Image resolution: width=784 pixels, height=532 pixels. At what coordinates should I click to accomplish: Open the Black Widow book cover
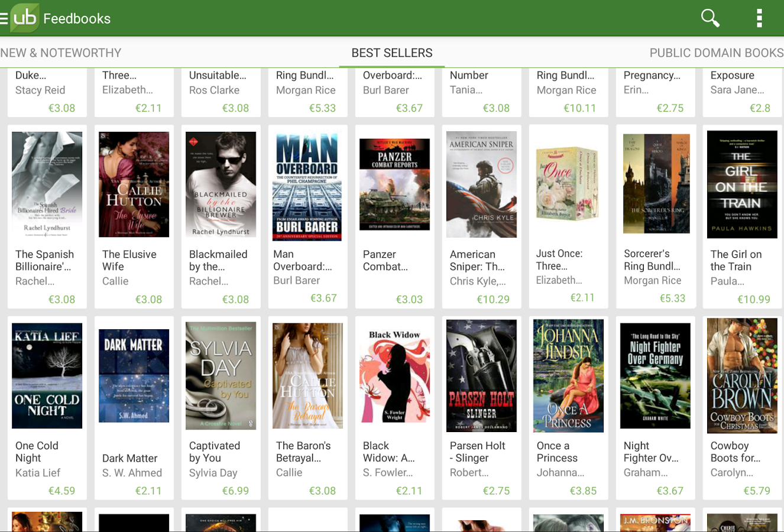(x=394, y=376)
